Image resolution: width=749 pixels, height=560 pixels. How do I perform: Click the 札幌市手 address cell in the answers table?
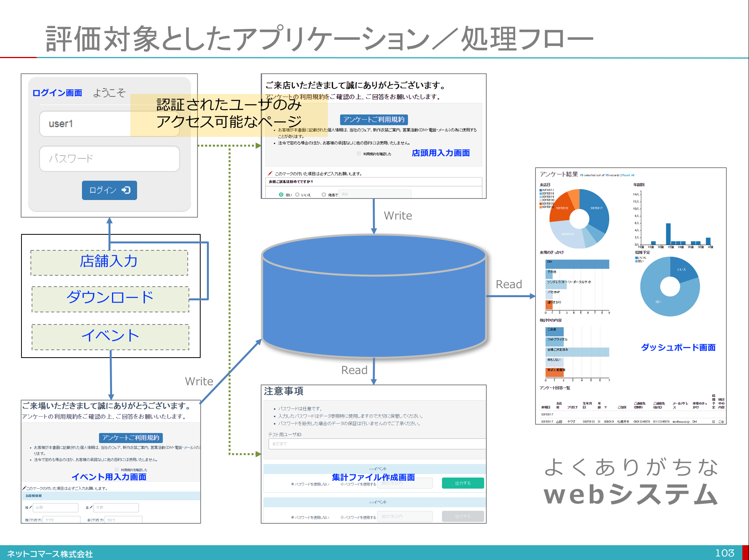(623, 422)
